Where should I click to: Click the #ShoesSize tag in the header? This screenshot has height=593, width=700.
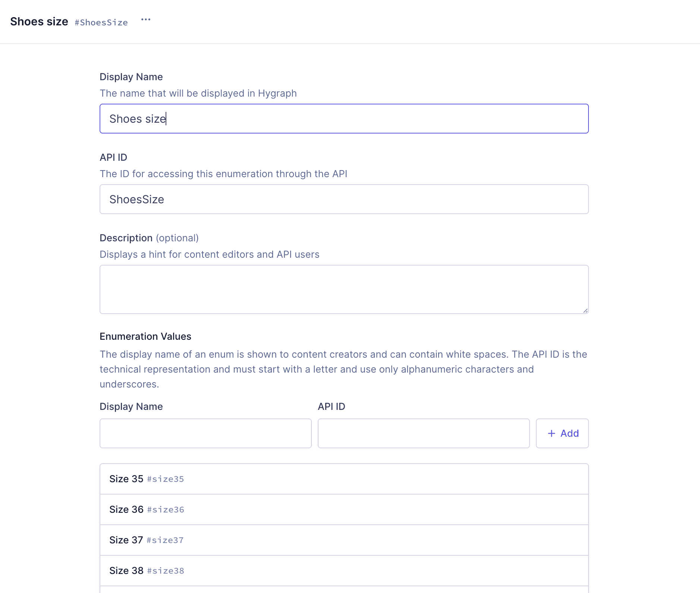pyautogui.click(x=101, y=22)
